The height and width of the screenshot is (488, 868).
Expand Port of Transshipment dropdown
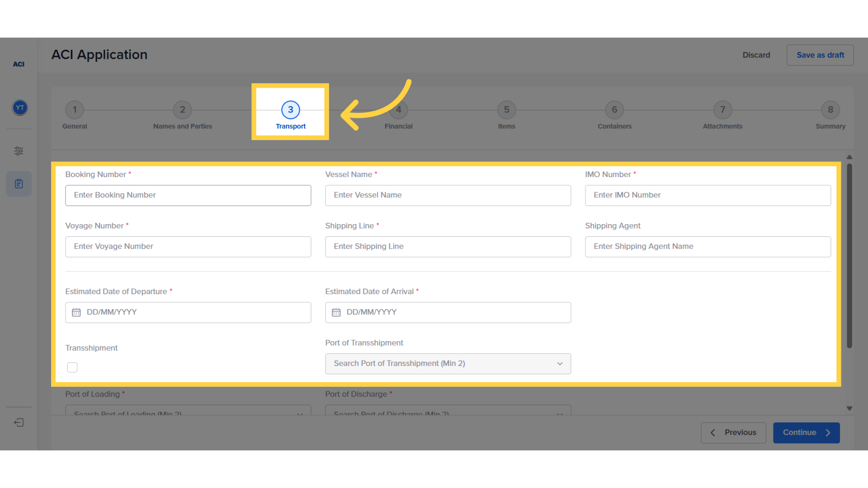[448, 364]
